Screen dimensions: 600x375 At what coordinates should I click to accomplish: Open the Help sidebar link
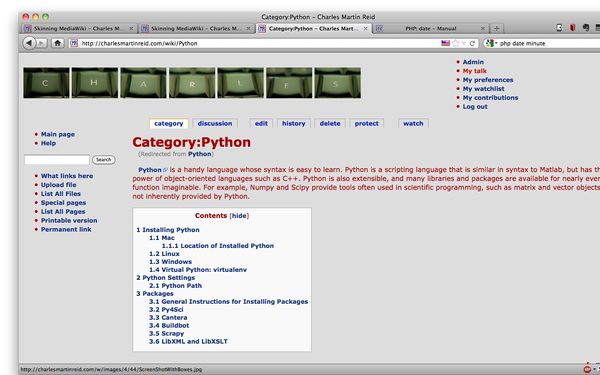(x=48, y=143)
